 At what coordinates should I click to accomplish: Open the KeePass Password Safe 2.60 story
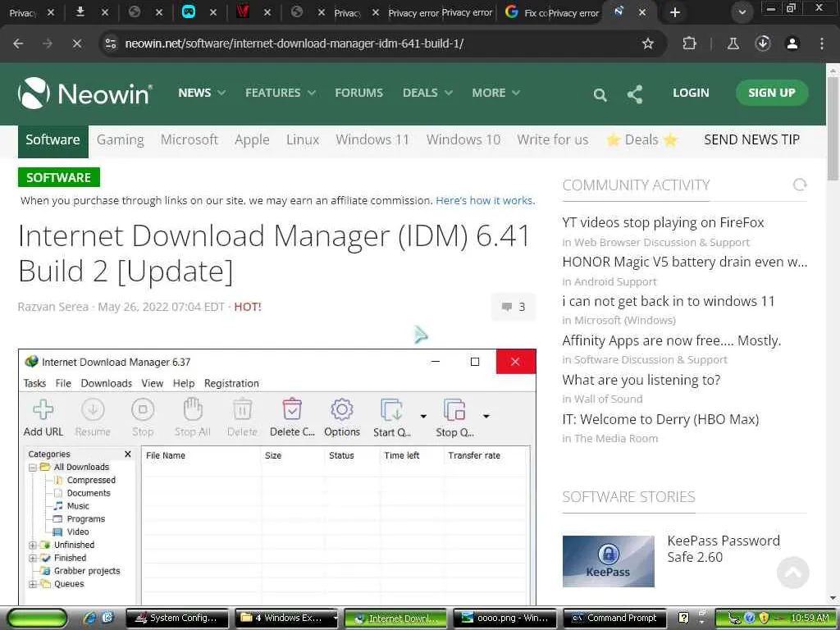pos(724,549)
